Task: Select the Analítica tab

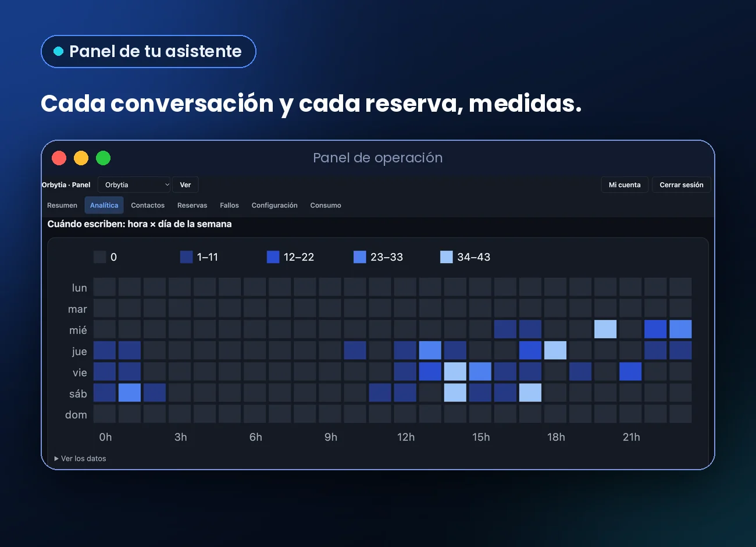Action: pos(104,205)
